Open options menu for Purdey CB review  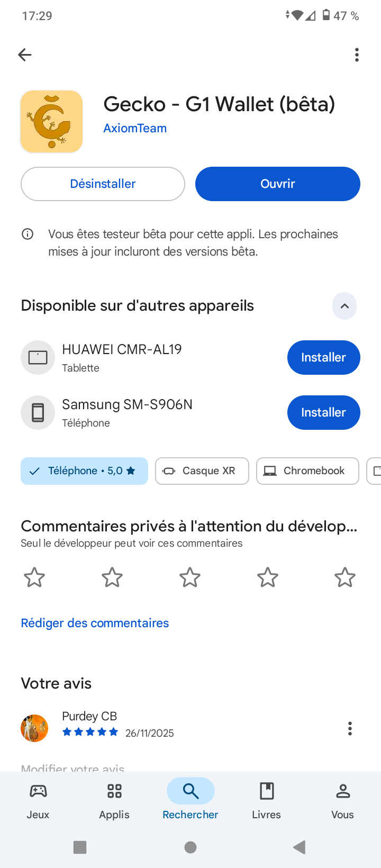[x=350, y=728]
